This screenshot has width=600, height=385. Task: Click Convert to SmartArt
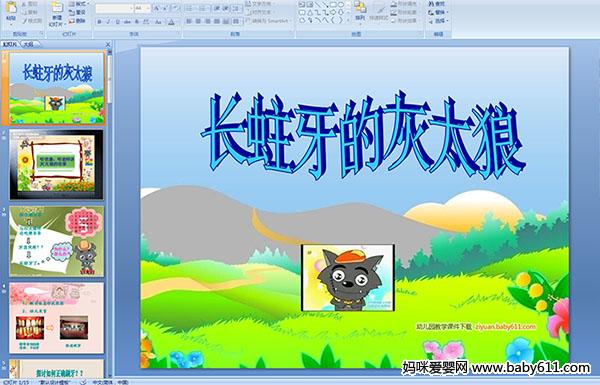coord(269,21)
